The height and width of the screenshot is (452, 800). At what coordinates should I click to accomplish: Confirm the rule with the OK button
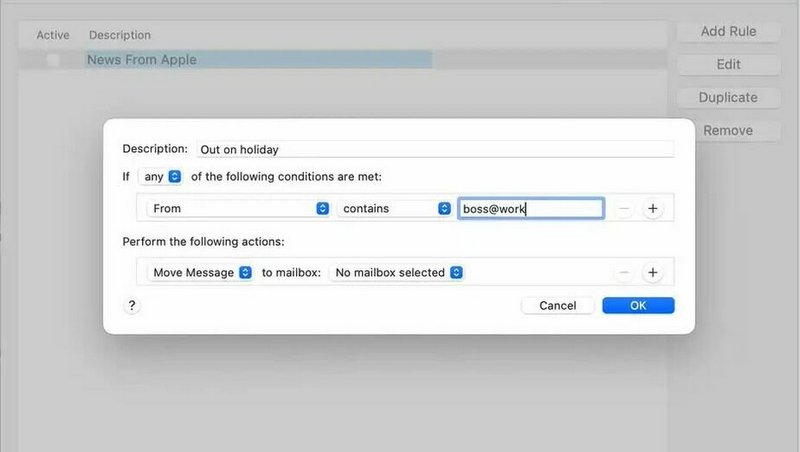[638, 306]
